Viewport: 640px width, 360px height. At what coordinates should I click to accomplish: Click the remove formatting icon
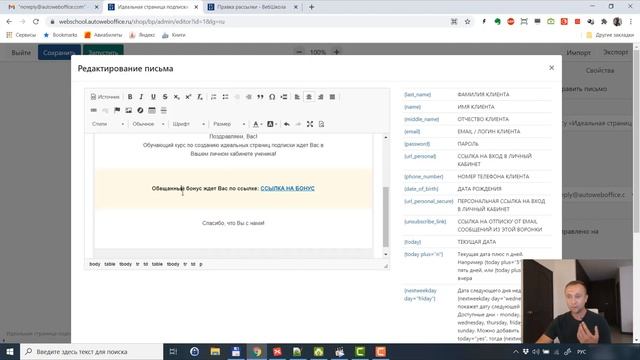coord(200,97)
